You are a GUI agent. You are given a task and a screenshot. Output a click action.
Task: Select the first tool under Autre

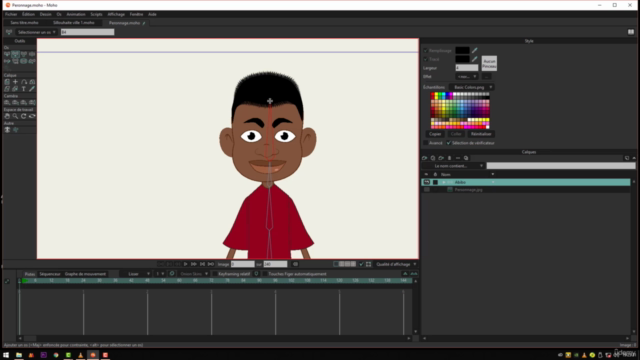7,130
